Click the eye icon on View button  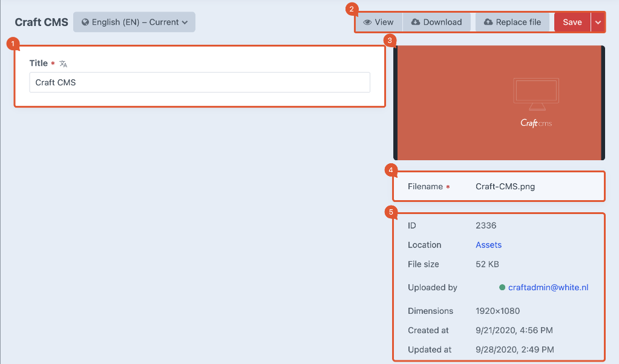pos(367,22)
